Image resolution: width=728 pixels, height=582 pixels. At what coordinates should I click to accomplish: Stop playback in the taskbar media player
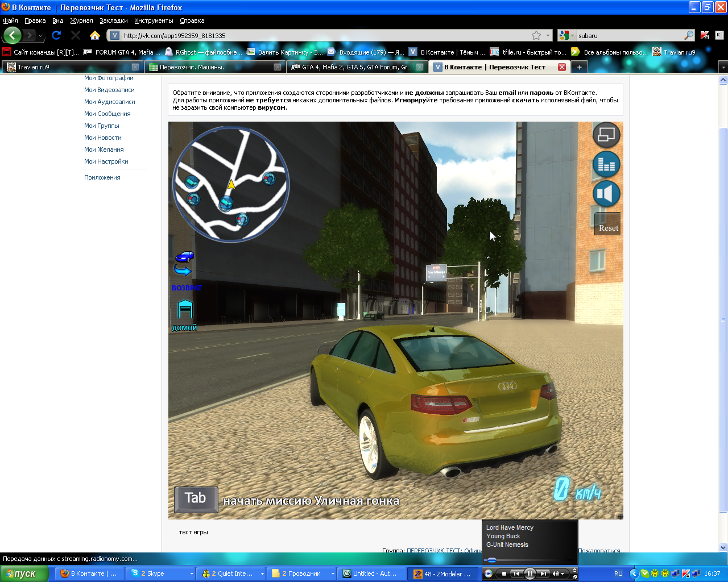(504, 573)
